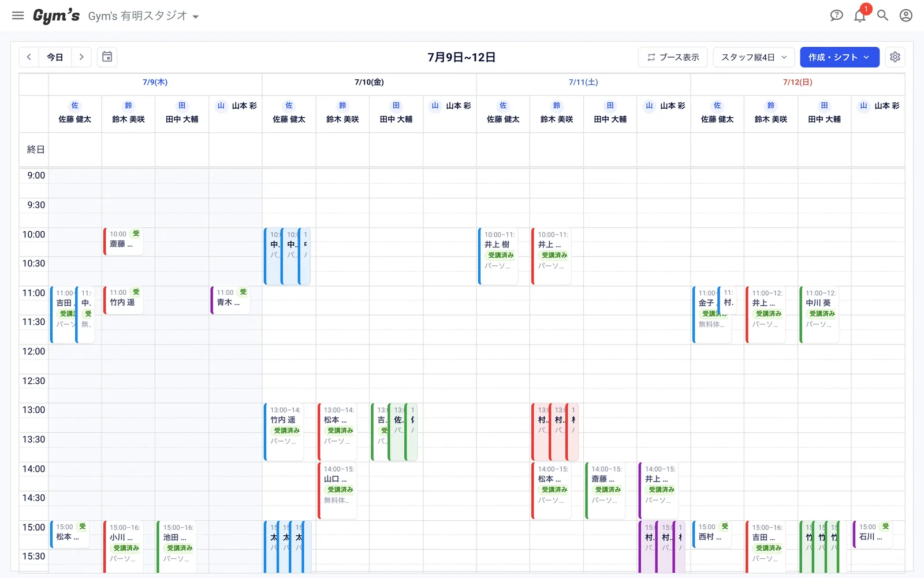Open 竹内 遥 11:00 booking on 7/9
This screenshot has width=924, height=578.
124,300
